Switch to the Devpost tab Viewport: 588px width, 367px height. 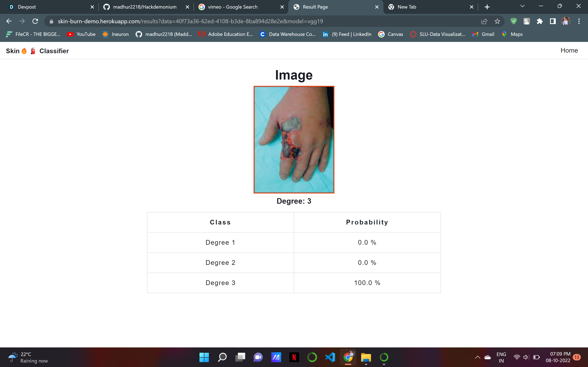pos(27,7)
